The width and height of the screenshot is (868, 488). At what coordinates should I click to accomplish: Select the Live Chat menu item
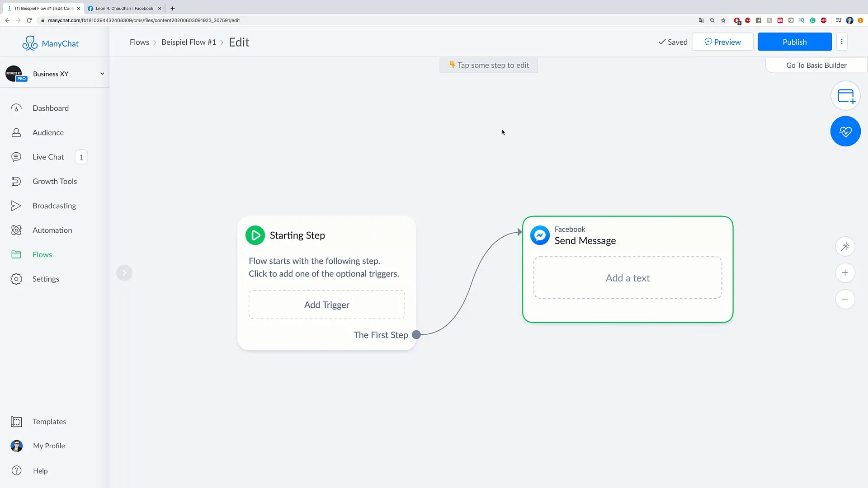pos(47,157)
